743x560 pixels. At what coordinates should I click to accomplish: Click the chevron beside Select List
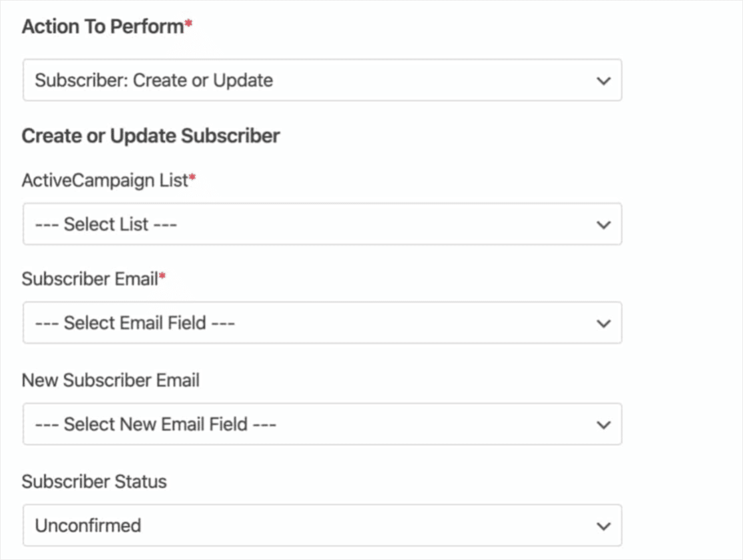click(603, 224)
